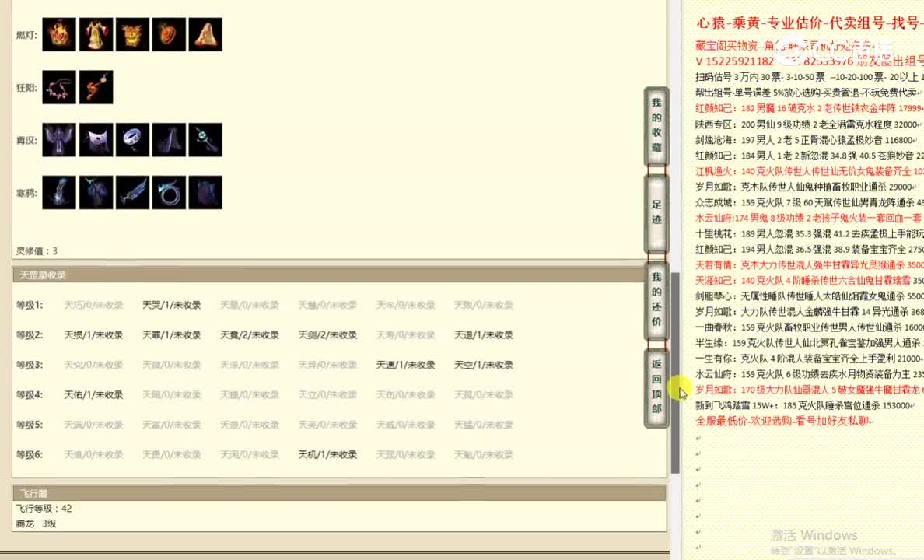Select the dark purple cape in the 寒鸦 row
The height and width of the screenshot is (560, 924).
[x=205, y=192]
